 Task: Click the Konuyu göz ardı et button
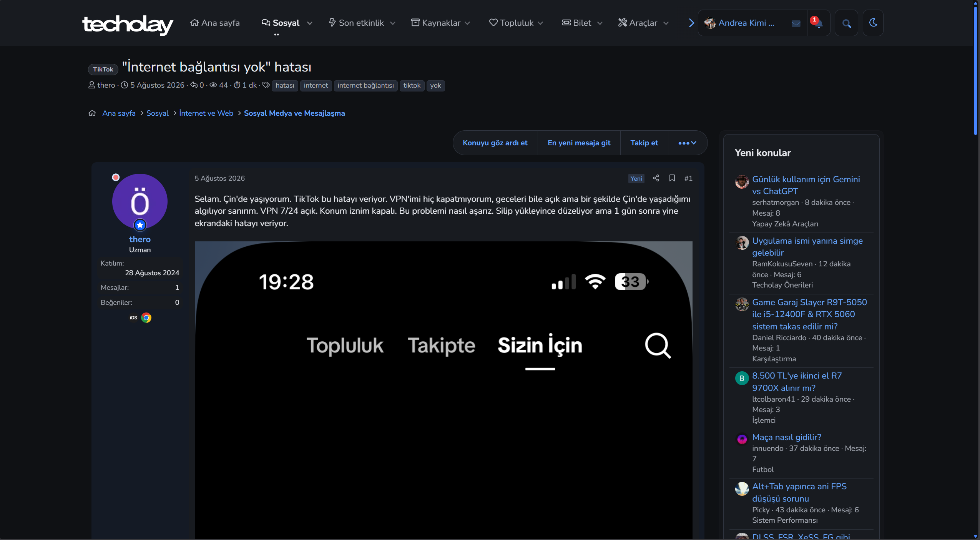pos(495,143)
